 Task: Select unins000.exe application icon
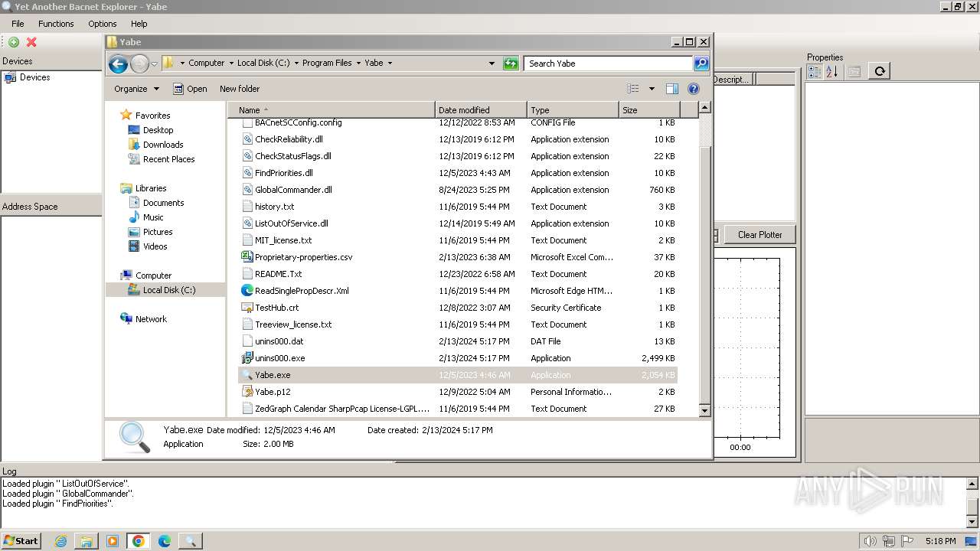(247, 358)
